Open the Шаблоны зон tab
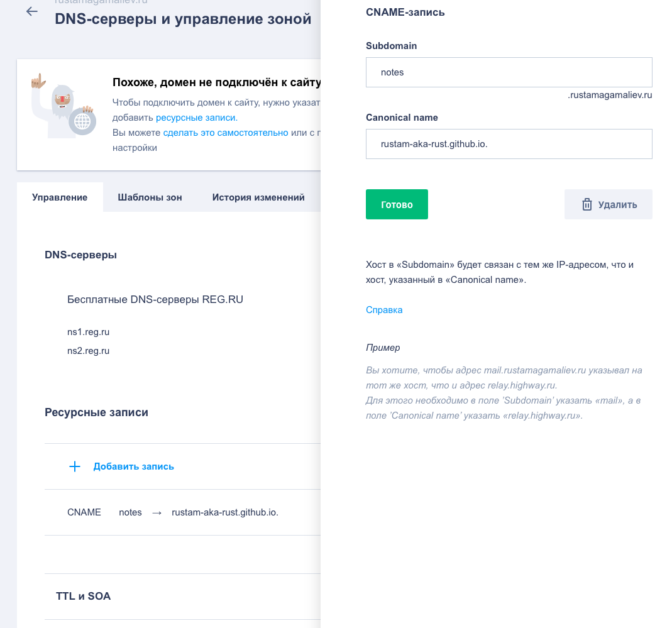Screen dimensions: 672x628 coord(150,197)
